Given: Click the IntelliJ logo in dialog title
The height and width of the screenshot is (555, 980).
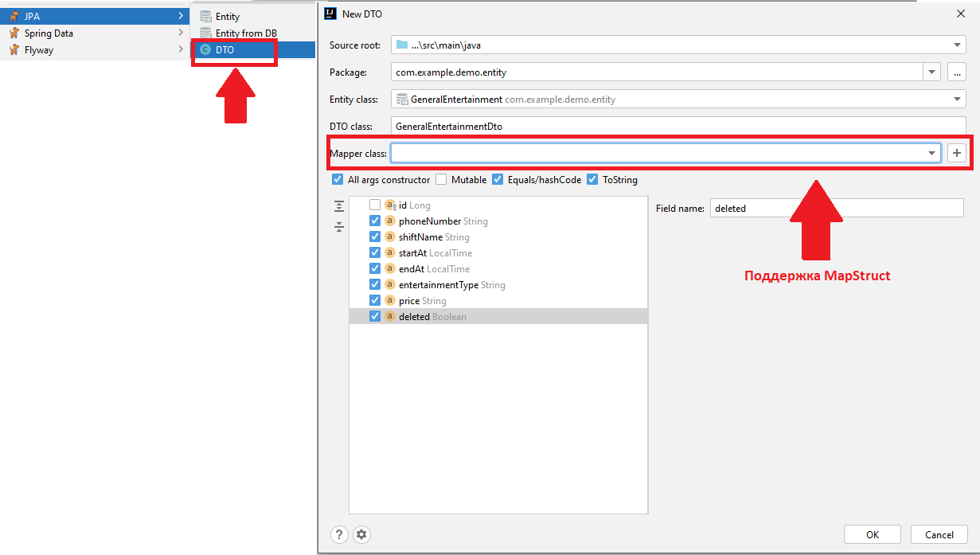Looking at the screenshot, I should pos(330,14).
